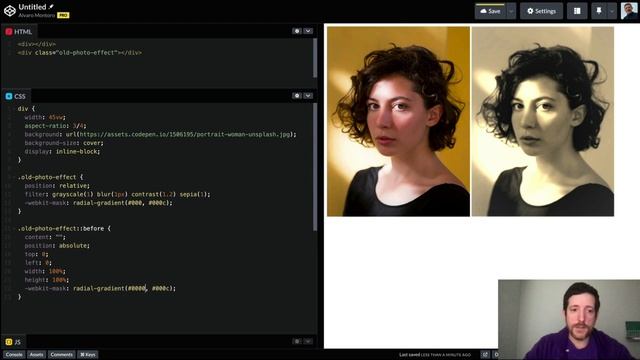The width and height of the screenshot is (640, 360).
Task: Open HTML editor settings gear
Action: 297,31
